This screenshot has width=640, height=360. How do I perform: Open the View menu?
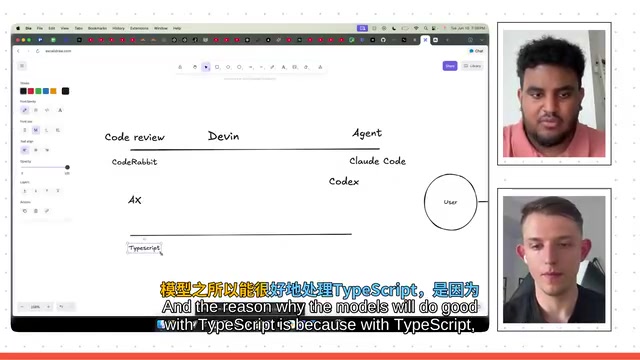pos(64,28)
